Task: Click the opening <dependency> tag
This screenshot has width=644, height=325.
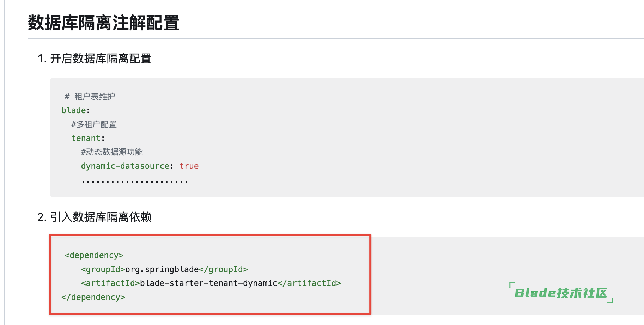Action: (x=94, y=255)
